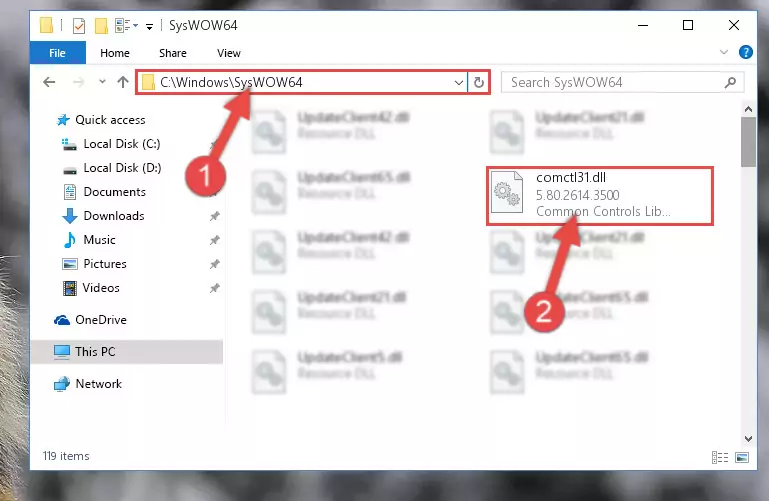Open Help with the blue question icon

click(x=745, y=52)
